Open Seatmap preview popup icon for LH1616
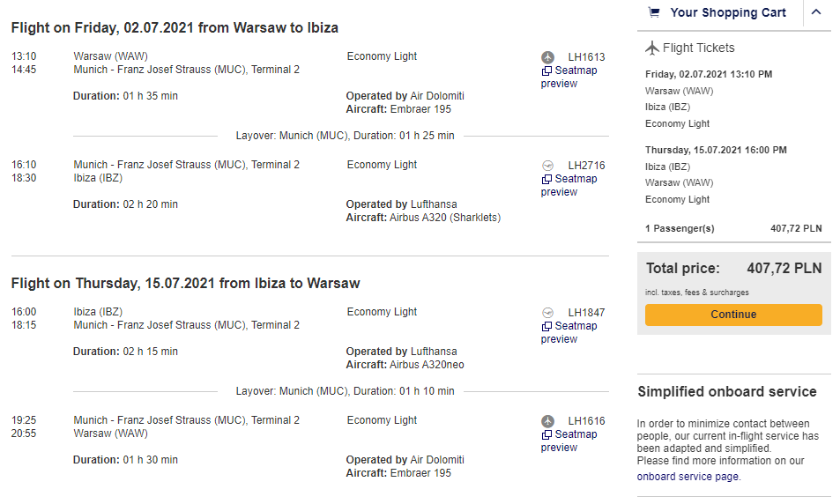The image size is (840, 504). click(546, 434)
